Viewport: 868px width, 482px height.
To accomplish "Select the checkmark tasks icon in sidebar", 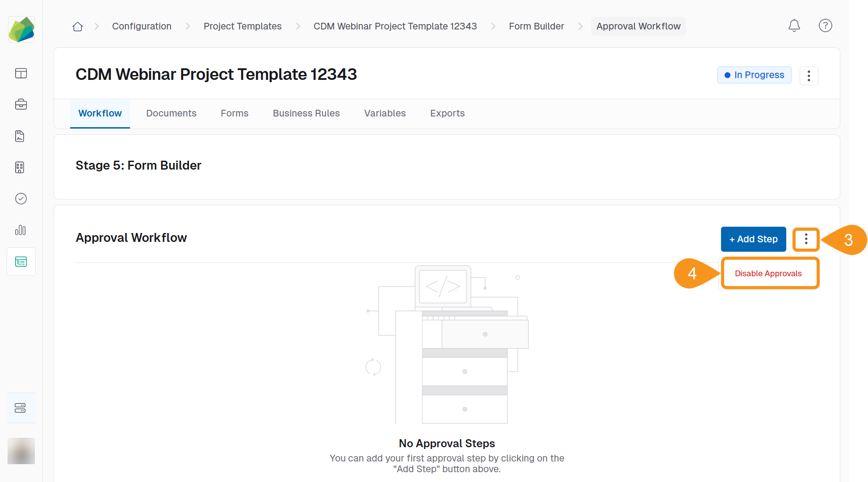I will coord(21,199).
